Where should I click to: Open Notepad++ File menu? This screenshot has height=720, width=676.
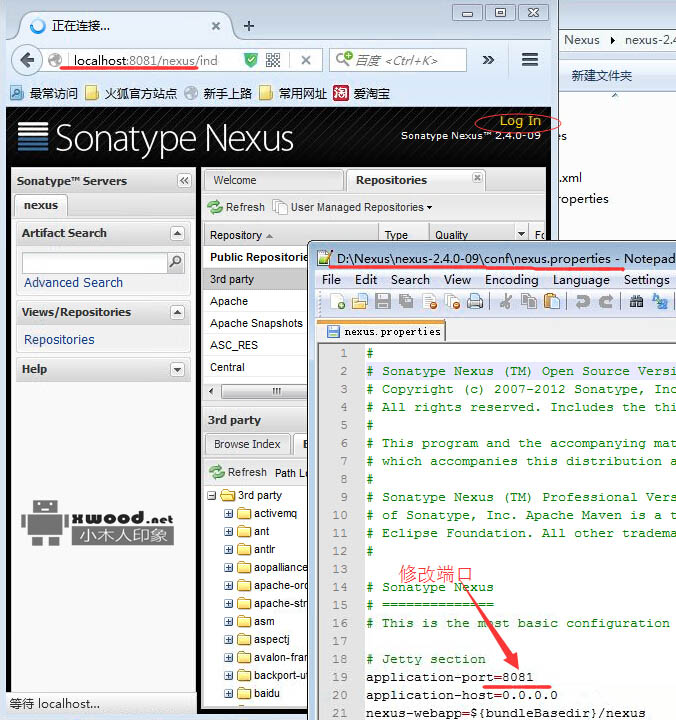[x=331, y=280]
